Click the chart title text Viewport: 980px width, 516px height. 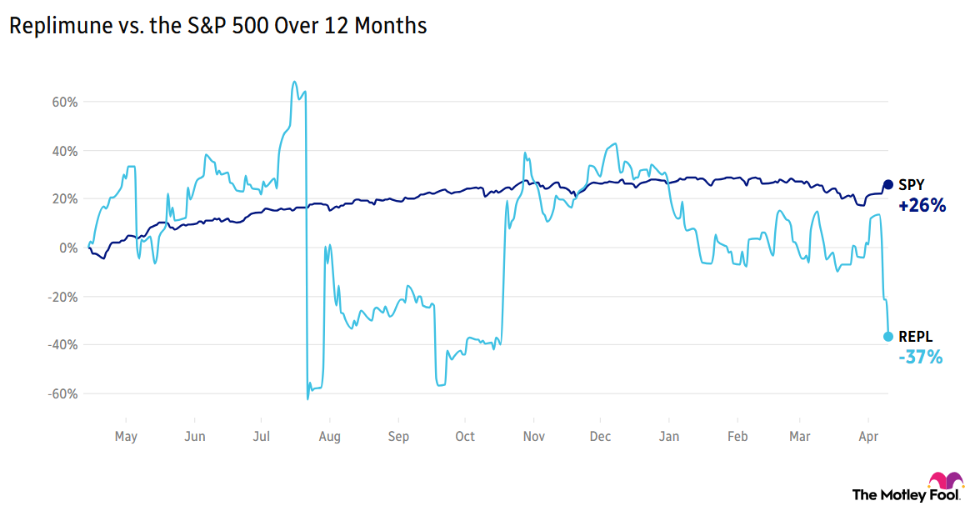218,26
